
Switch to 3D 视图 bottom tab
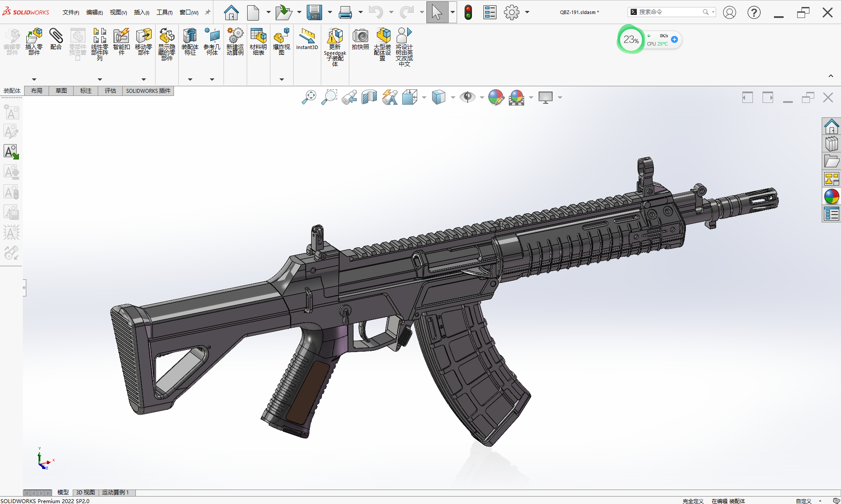[85, 493]
